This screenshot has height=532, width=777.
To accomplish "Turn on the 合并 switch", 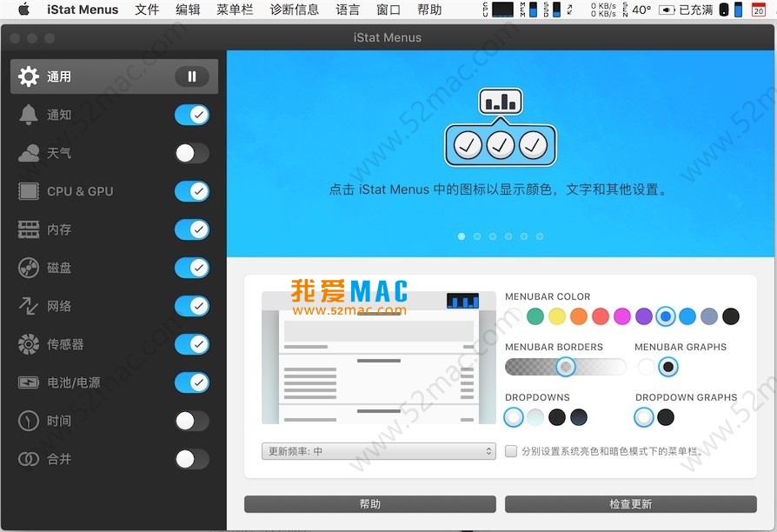I will pyautogui.click(x=192, y=459).
